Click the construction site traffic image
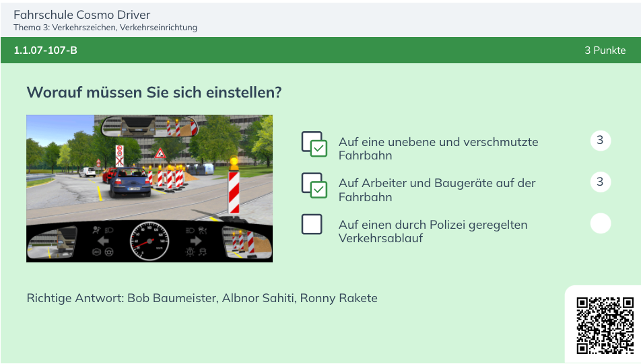The width and height of the screenshot is (641, 364). click(149, 188)
